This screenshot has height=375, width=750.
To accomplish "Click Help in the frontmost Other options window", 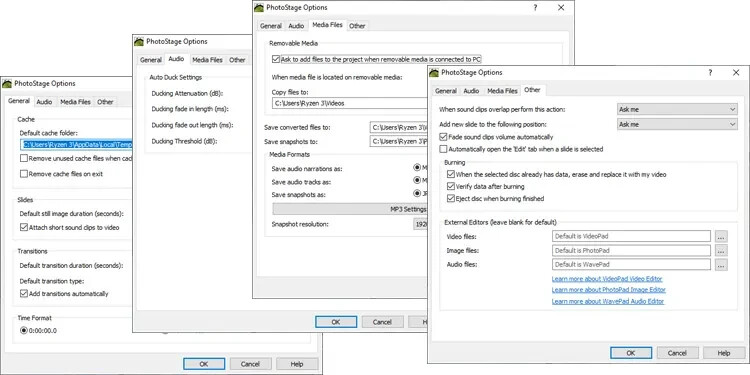I will (x=724, y=353).
